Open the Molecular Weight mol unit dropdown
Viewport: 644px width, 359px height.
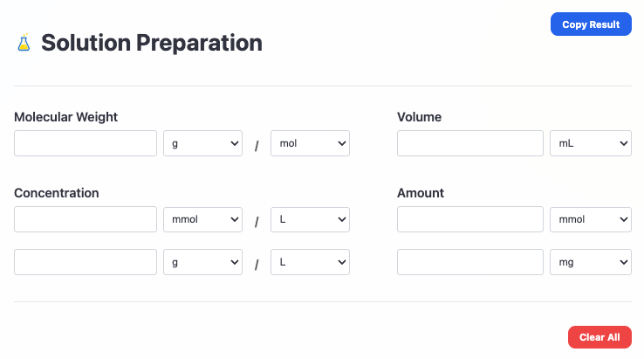[x=310, y=143]
